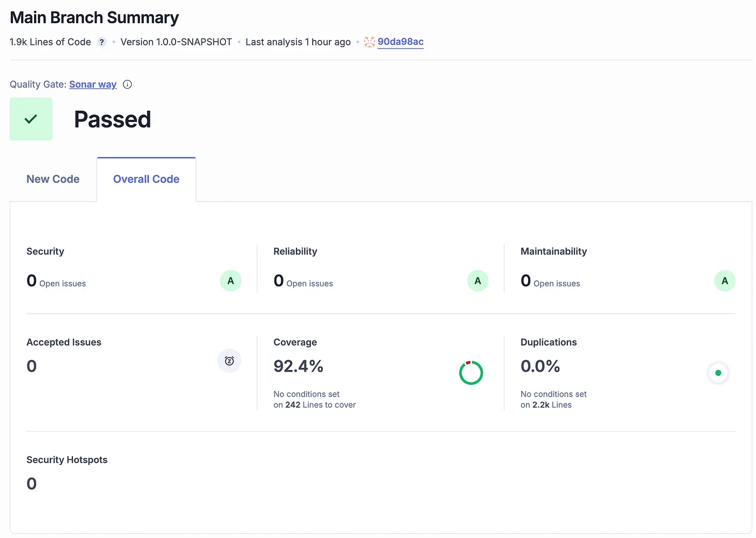This screenshot has height=538, width=756.
Task: Click the Reliability rating A badge
Action: tap(477, 280)
